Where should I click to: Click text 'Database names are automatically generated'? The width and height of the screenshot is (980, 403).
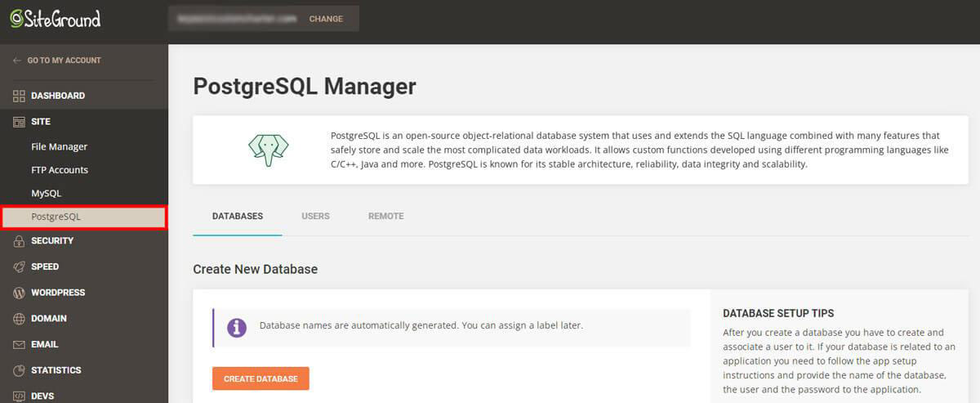pos(357,325)
